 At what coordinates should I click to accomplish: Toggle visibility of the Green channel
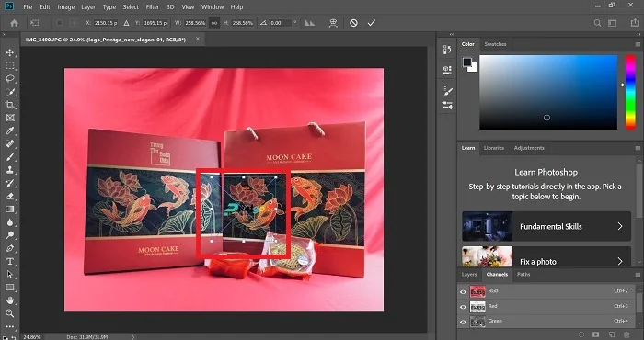coord(463,322)
